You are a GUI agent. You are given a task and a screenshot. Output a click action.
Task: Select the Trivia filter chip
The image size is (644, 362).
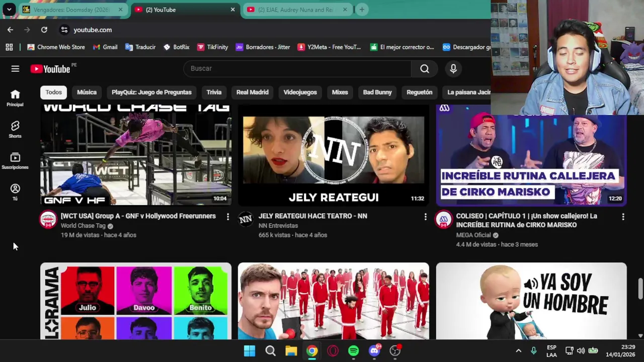(x=214, y=92)
